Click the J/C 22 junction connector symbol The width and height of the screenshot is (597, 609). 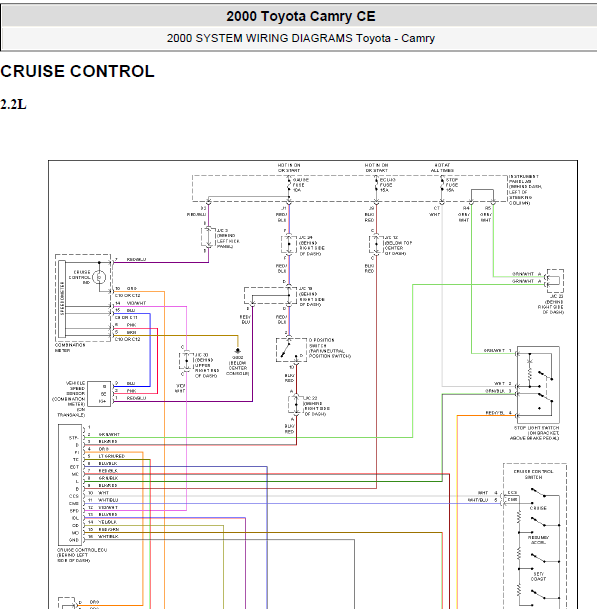tap(296, 404)
